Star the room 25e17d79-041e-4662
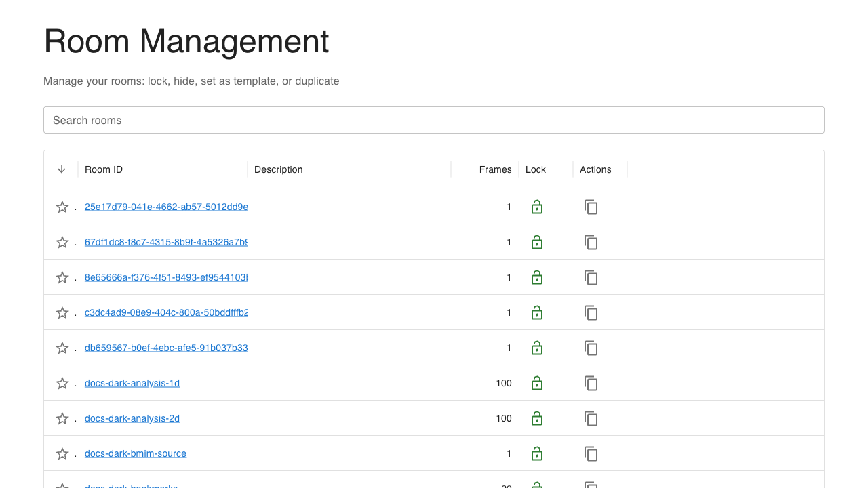 click(x=62, y=207)
